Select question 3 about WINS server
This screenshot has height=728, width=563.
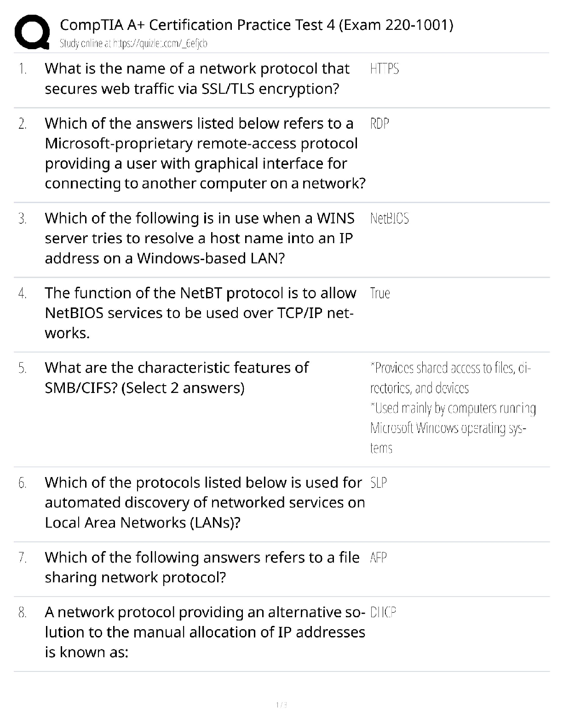199,238
